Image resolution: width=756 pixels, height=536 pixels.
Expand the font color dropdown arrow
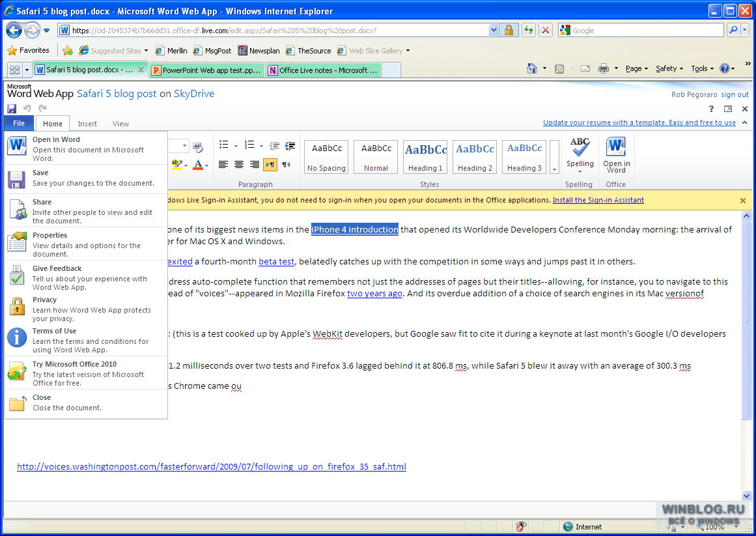207,166
